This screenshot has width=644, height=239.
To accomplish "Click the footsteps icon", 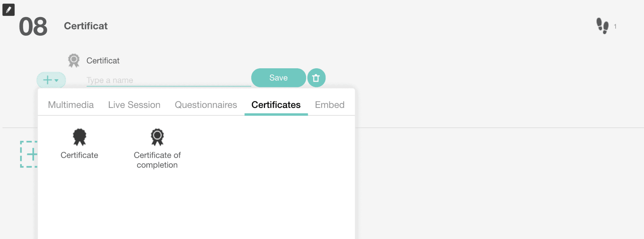I will (x=602, y=26).
